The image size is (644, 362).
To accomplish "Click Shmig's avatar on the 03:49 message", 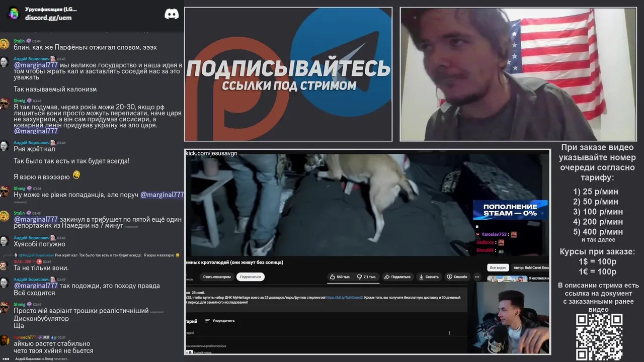I will pos(5,308).
